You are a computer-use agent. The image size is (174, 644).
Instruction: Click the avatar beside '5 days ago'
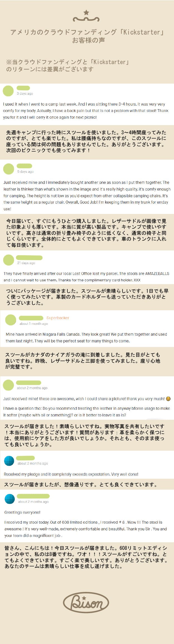coord(9,169)
